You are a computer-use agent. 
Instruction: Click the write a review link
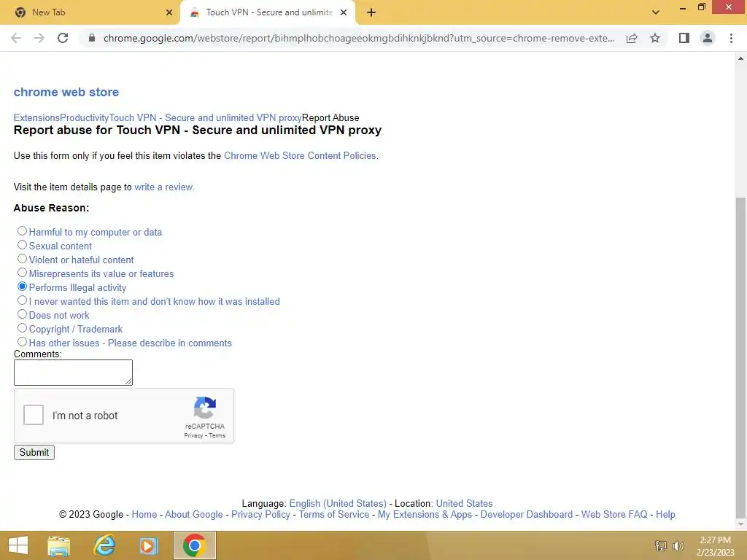pyautogui.click(x=163, y=187)
